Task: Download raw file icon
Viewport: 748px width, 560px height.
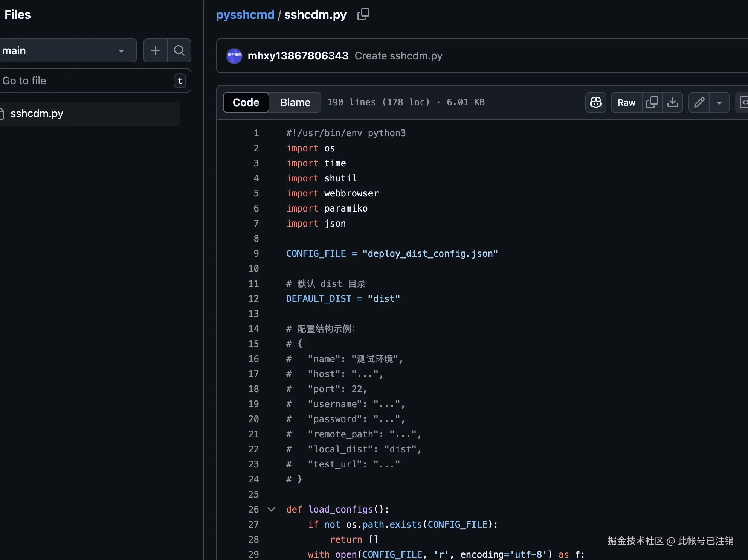Action: point(673,102)
